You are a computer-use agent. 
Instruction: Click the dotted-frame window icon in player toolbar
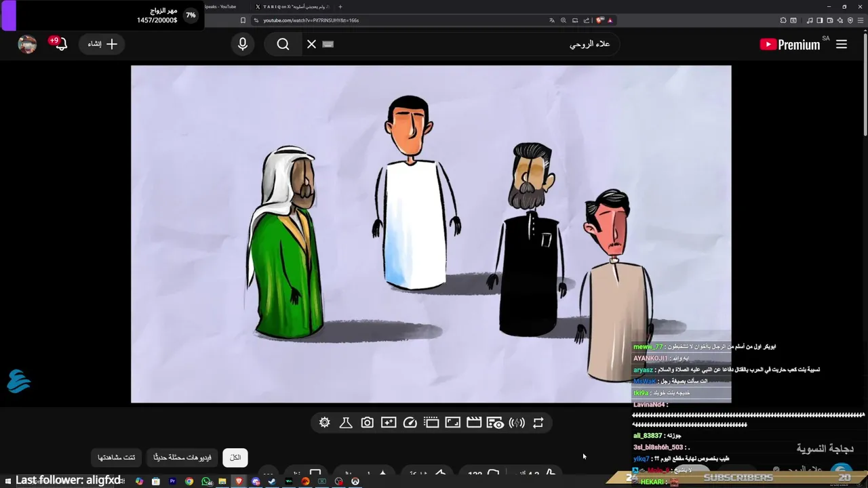click(x=431, y=423)
